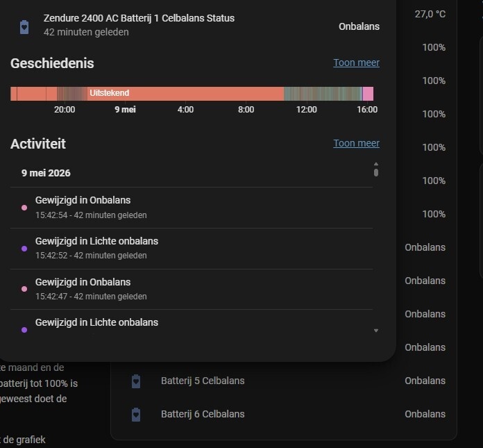
Task: Click the activity list scrollbar thumb
Action: coord(376,172)
